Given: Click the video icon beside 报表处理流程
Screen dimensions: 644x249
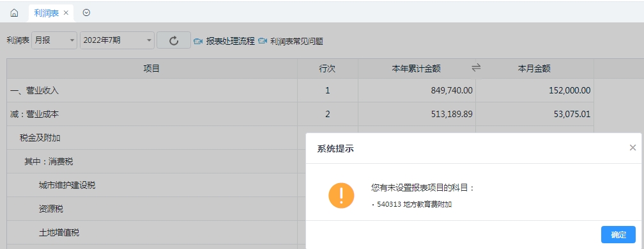Looking at the screenshot, I should pos(198,41).
